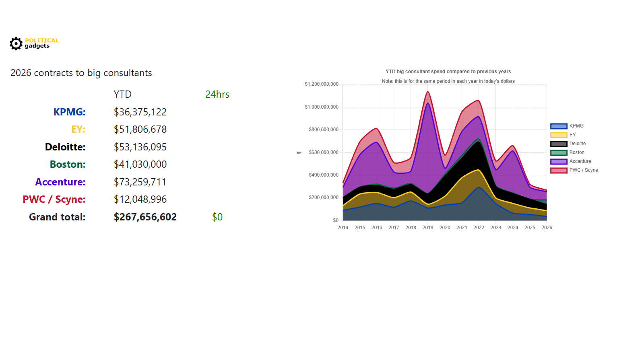Toggle the Deloitte legend swatch
Viewport: 644px width, 362px height.
[x=559, y=144]
